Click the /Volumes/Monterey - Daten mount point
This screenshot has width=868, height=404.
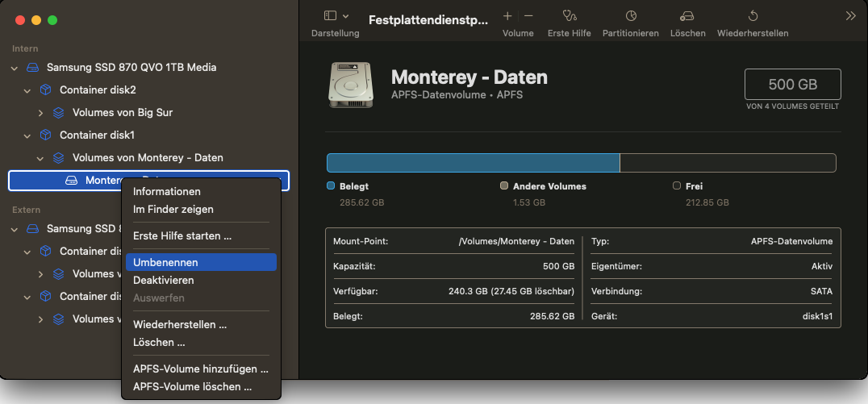[517, 241]
